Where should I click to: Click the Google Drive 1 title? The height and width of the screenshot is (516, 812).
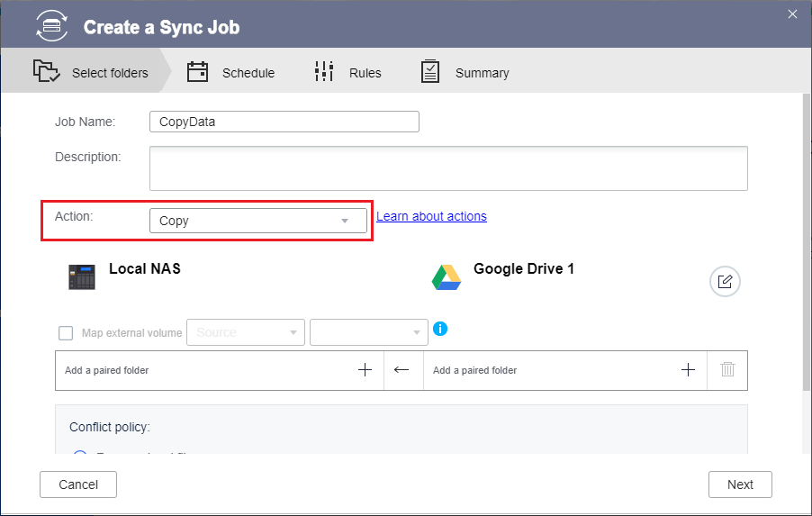[524, 268]
